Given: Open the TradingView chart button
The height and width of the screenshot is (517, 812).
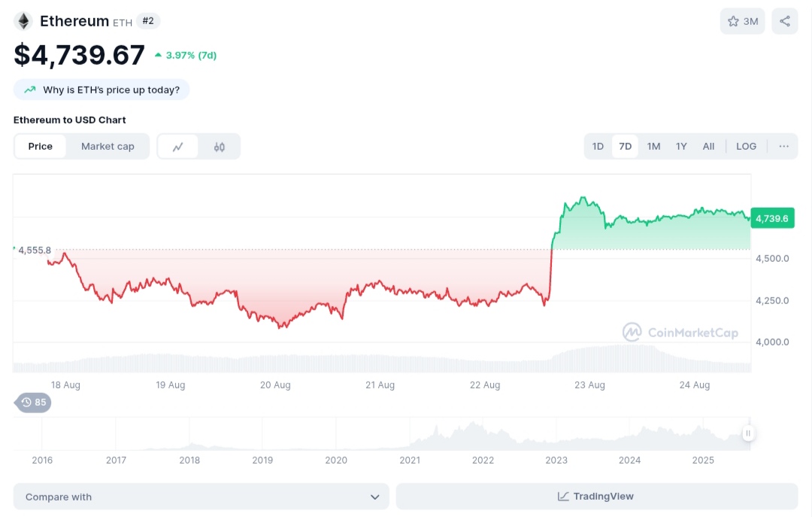Looking at the screenshot, I should [x=596, y=497].
